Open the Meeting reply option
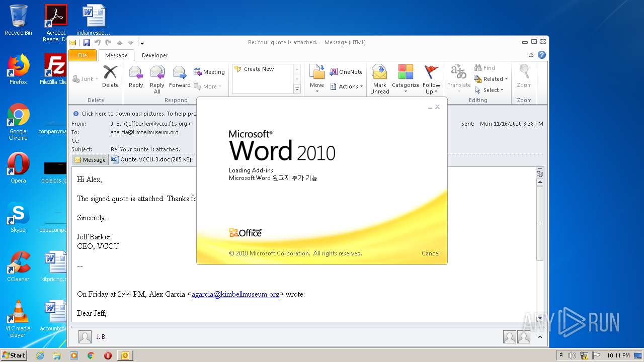Viewport: 644px width, 362px height. [x=209, y=72]
